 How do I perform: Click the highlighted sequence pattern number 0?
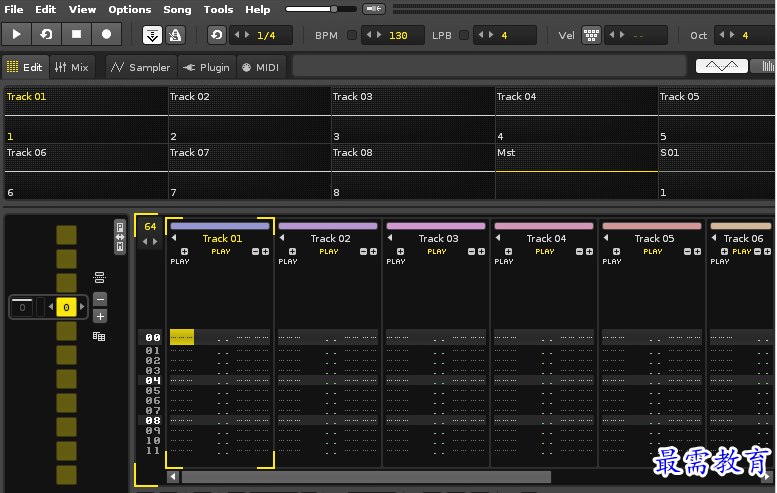tap(66, 307)
